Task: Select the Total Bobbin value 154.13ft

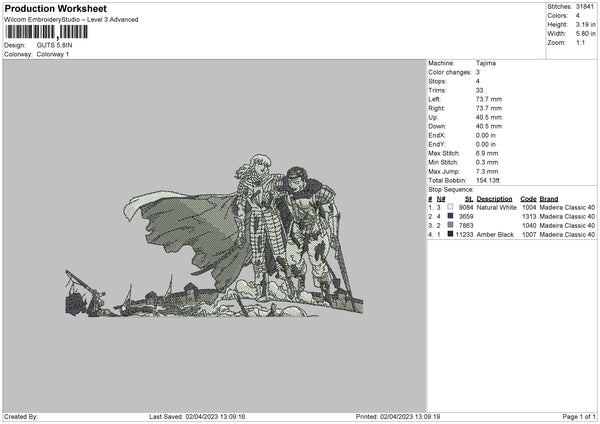Action: pyautogui.click(x=488, y=180)
